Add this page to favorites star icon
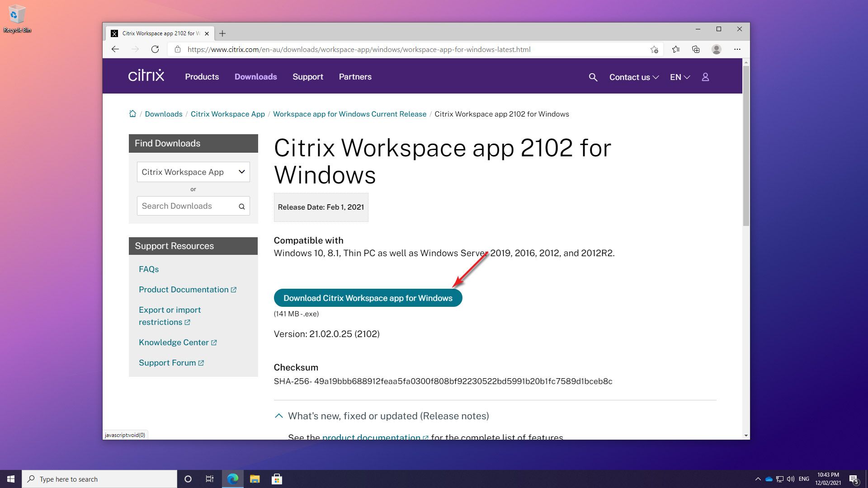This screenshot has height=488, width=868. coord(654,49)
